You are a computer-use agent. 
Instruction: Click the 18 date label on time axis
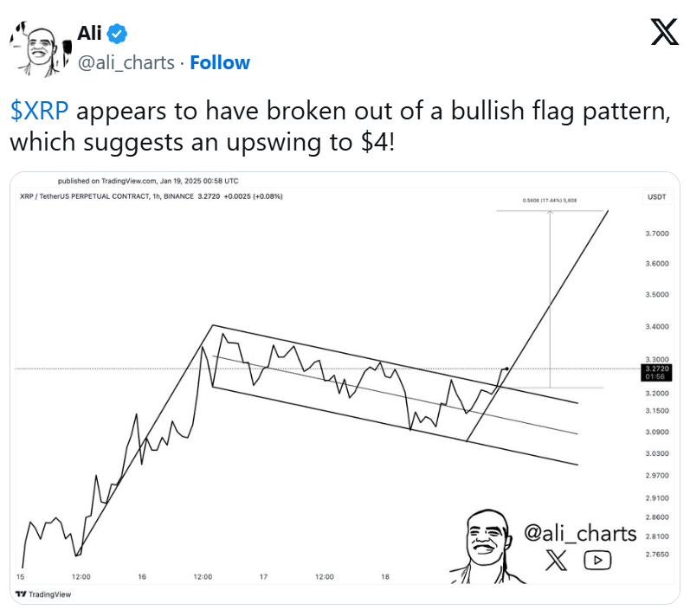385,577
